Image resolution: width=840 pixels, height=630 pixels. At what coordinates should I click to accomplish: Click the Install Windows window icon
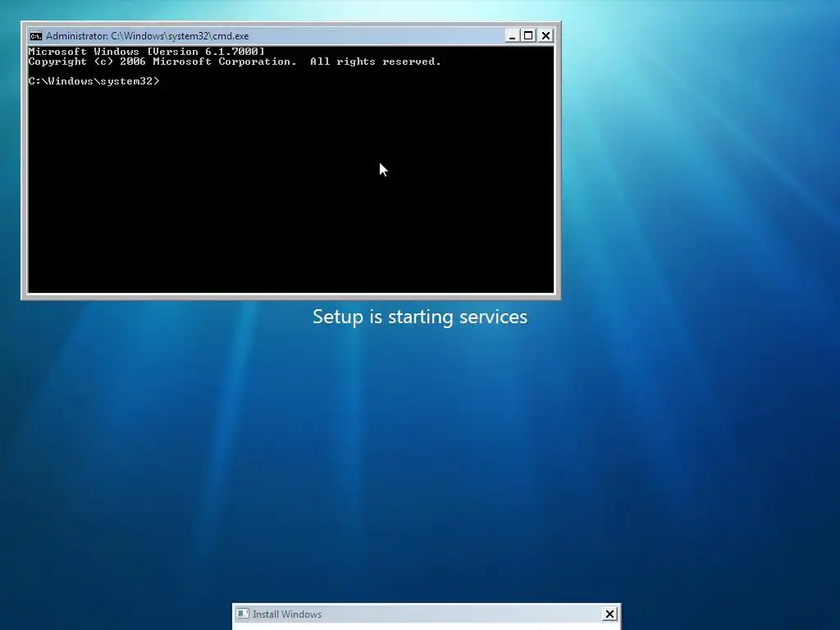coord(243,614)
